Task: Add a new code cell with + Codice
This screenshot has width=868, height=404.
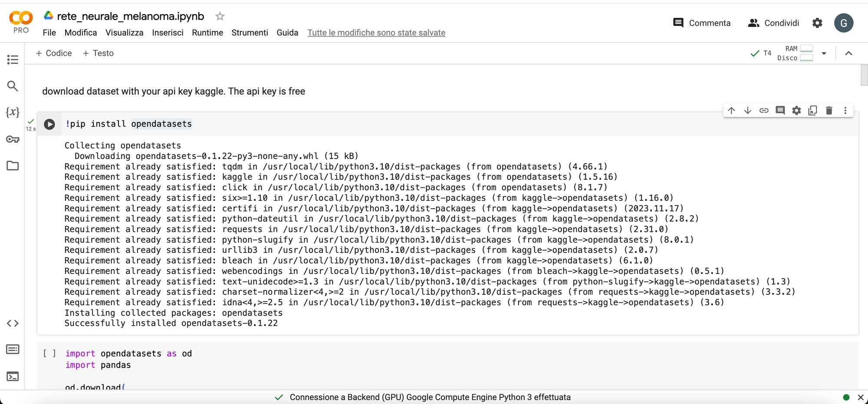Action: pos(54,53)
